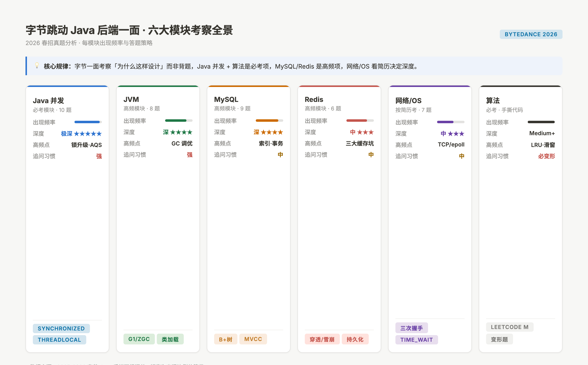Click 必考模块 · 10 题 subtitle

click(52, 110)
